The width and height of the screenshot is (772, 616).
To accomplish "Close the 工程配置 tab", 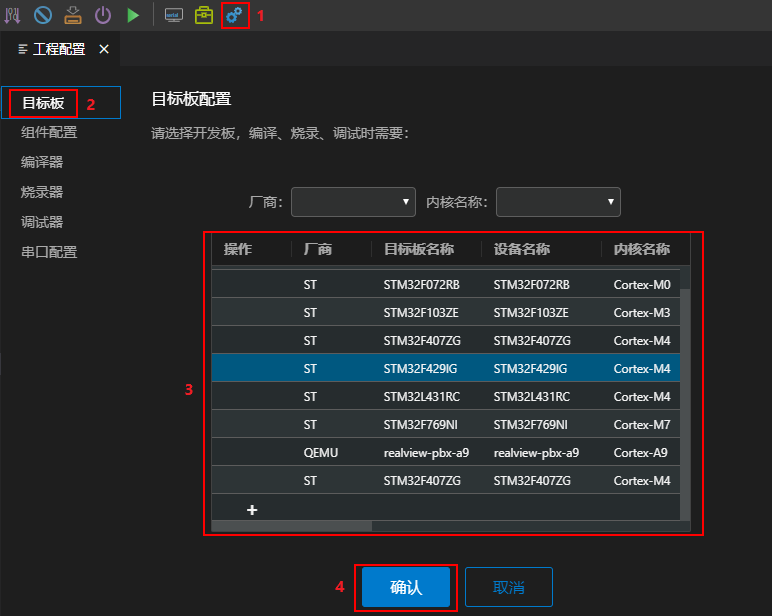I will (x=104, y=49).
